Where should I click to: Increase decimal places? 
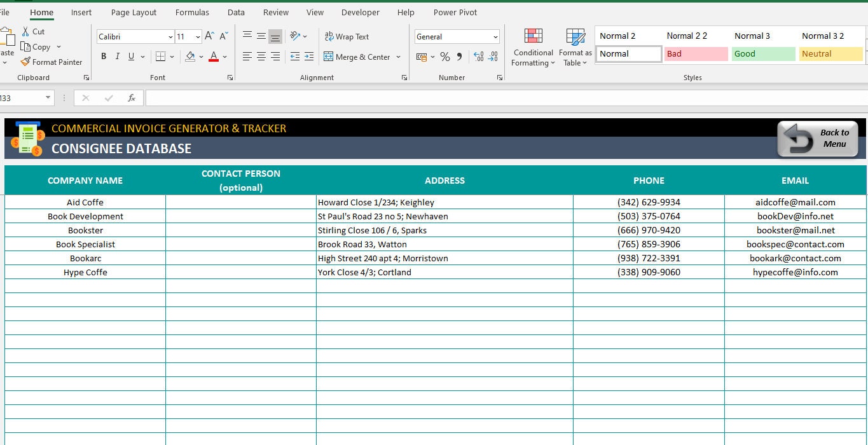point(478,57)
